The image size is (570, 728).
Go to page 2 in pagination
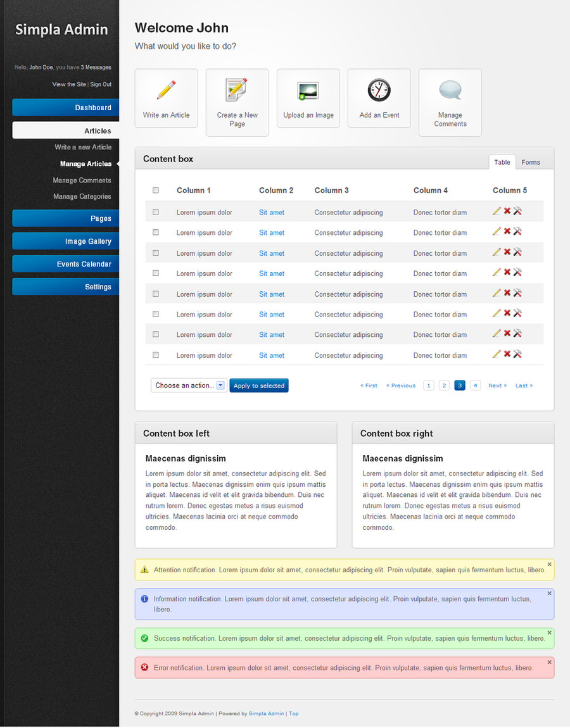pyautogui.click(x=444, y=386)
